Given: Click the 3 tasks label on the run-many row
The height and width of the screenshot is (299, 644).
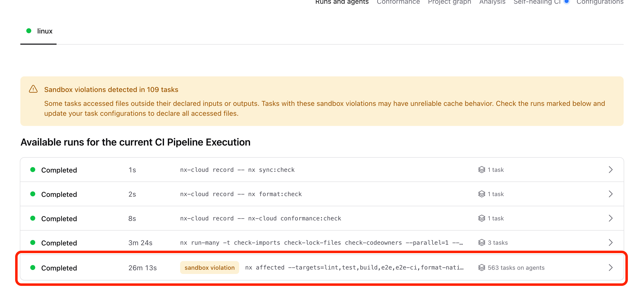Looking at the screenshot, I should (497, 242).
